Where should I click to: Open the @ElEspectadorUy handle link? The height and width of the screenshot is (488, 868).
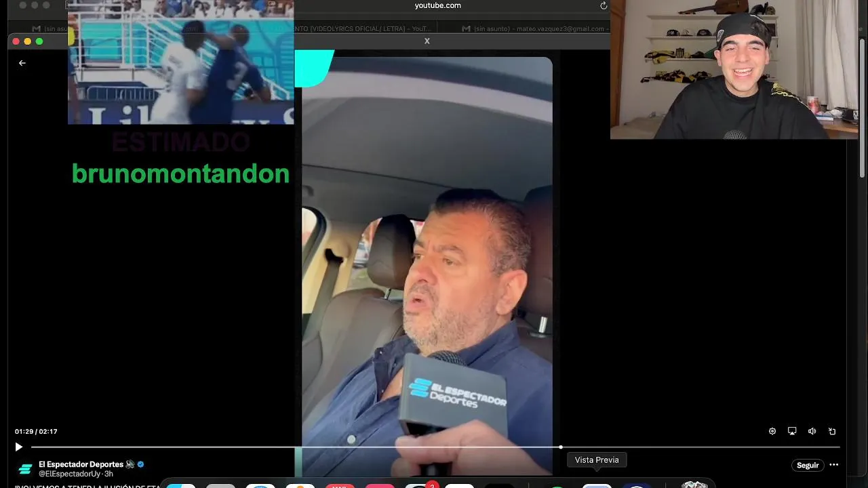[x=70, y=474]
